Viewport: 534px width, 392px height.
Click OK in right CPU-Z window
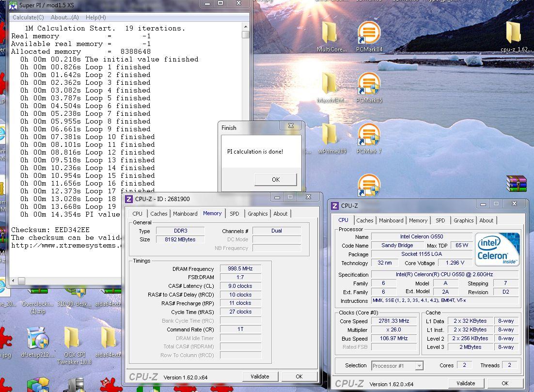[505, 383]
